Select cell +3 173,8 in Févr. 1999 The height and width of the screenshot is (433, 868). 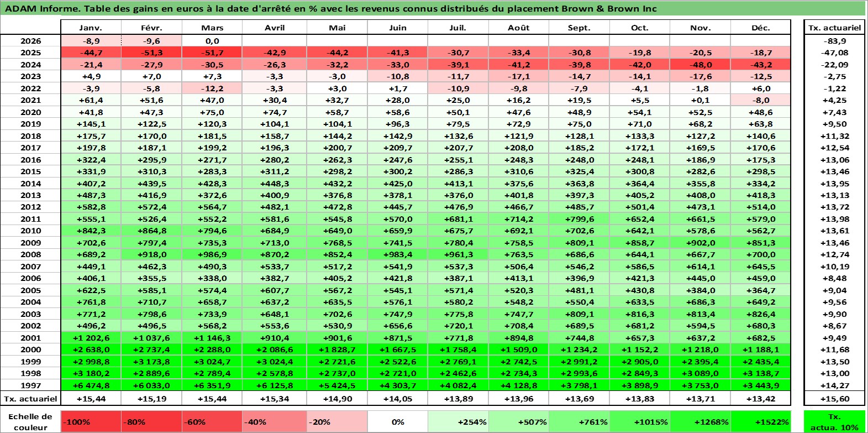coord(151,362)
